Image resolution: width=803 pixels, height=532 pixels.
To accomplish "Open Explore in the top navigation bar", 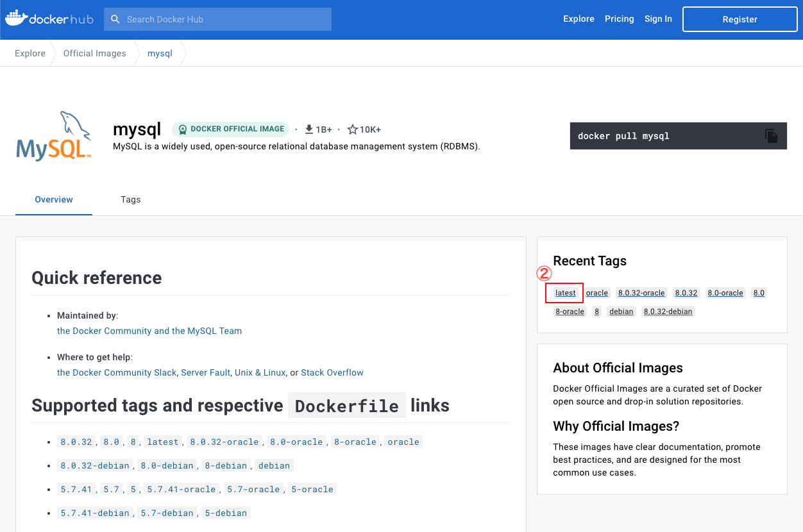I will (x=579, y=19).
